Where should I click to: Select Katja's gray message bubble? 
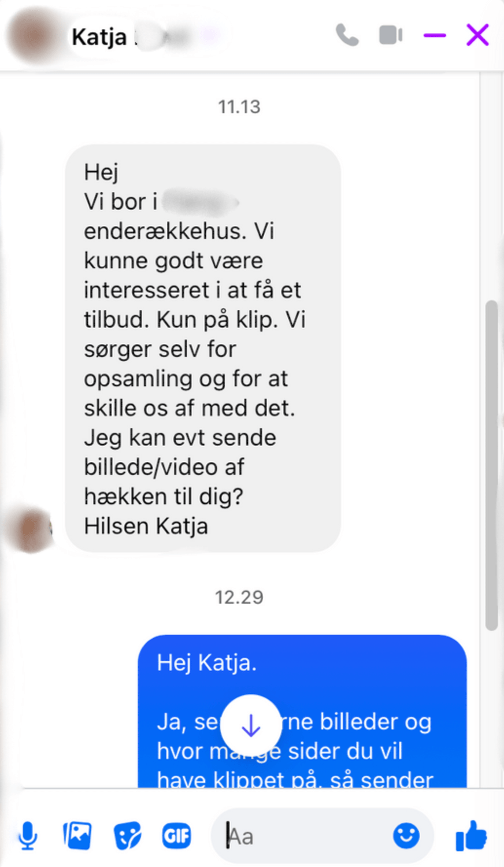click(x=203, y=349)
